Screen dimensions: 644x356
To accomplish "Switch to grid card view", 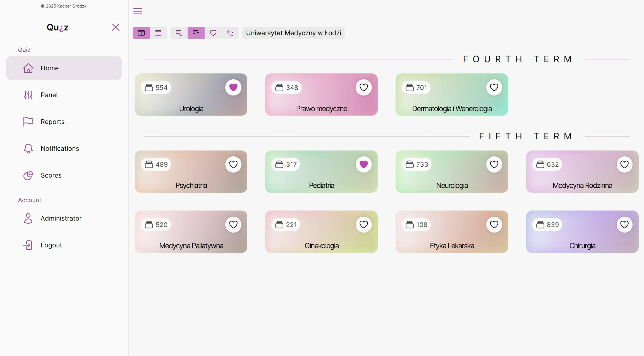I will pos(141,33).
